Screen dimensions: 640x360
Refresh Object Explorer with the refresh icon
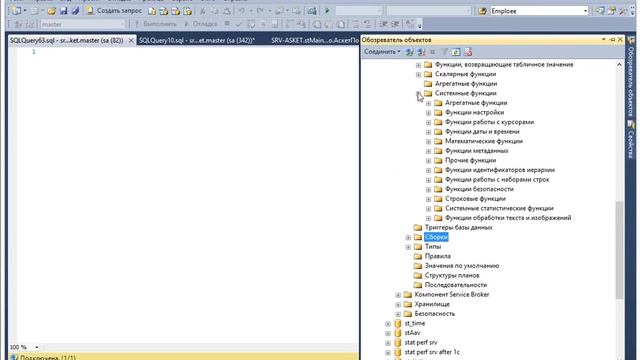(456, 52)
